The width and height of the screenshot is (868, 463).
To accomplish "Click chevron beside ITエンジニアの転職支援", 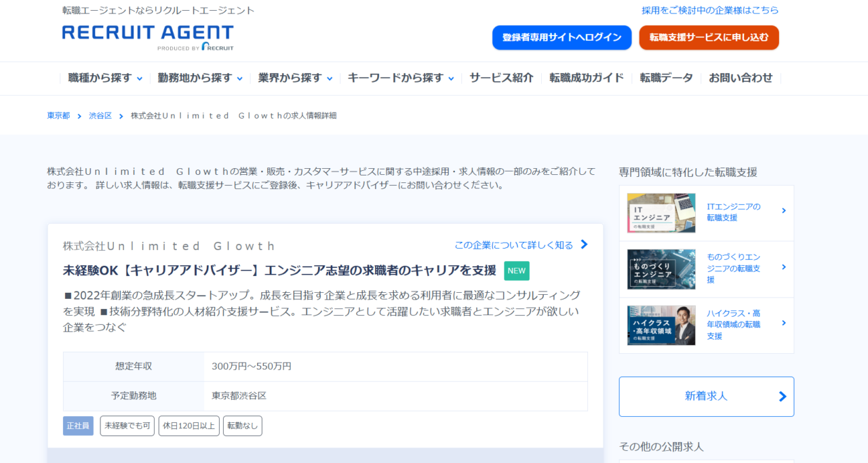I will 784,211.
